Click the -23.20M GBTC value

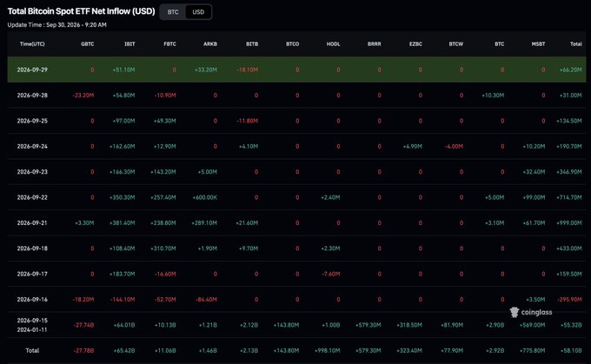pyautogui.click(x=83, y=96)
